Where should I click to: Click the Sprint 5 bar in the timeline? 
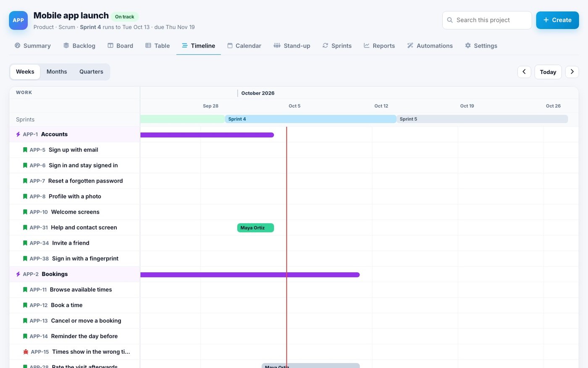pos(482,119)
